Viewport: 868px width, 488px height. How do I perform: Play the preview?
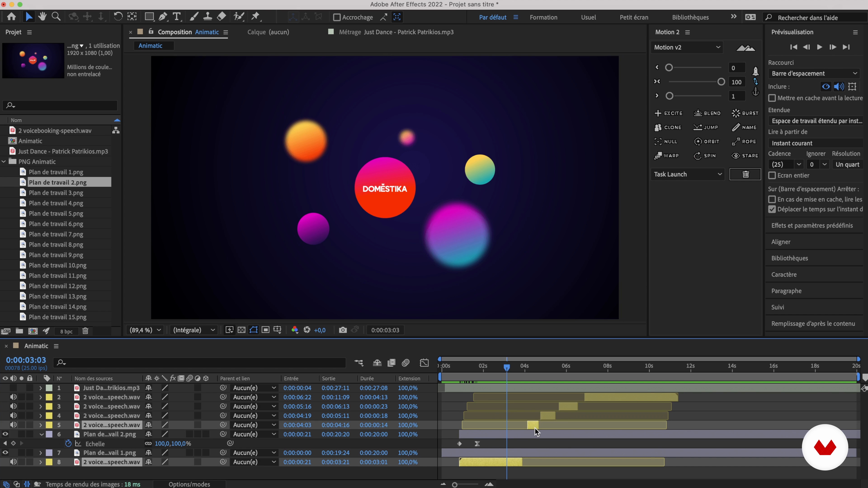(x=819, y=47)
